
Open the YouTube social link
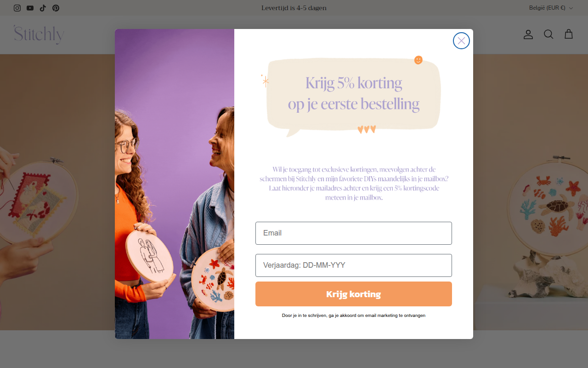[x=30, y=8]
